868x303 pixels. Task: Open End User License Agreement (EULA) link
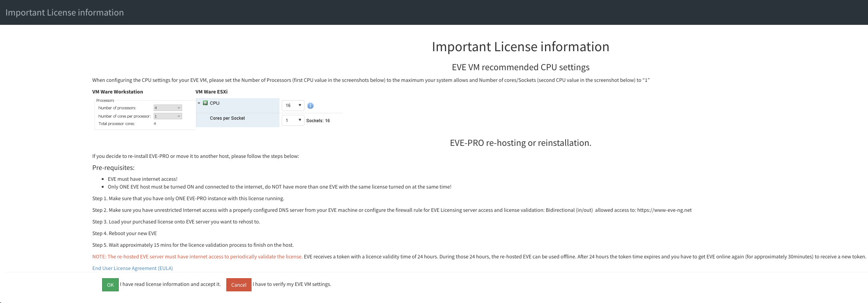[x=132, y=268]
